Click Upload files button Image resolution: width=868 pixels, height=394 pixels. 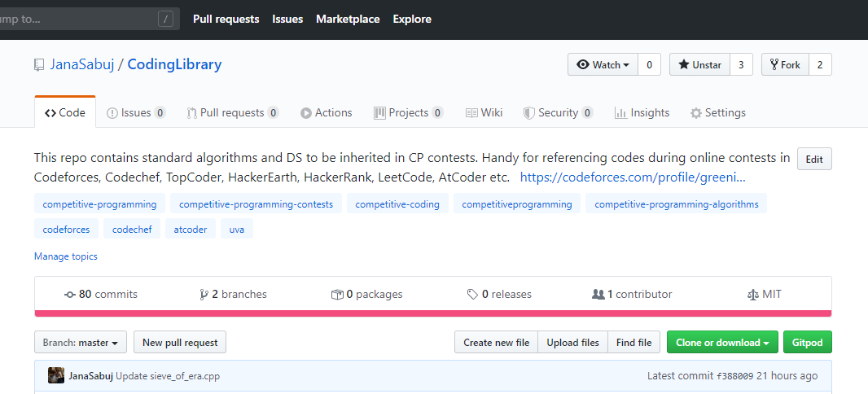573,343
